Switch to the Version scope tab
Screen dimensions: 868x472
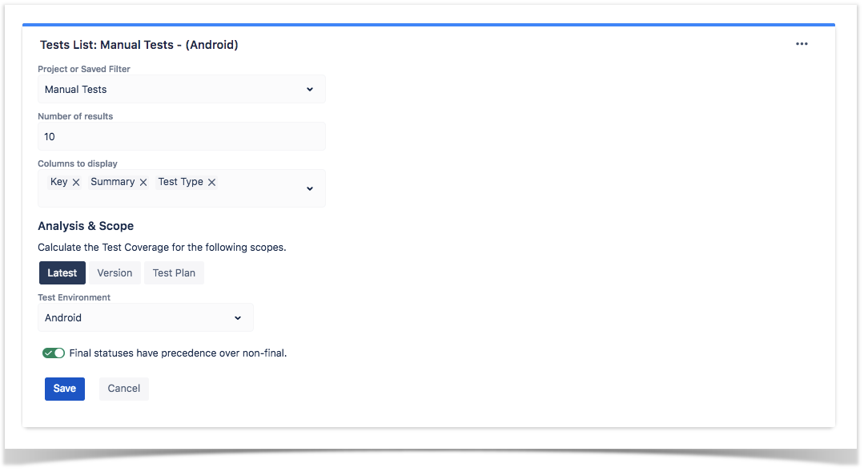tap(115, 272)
